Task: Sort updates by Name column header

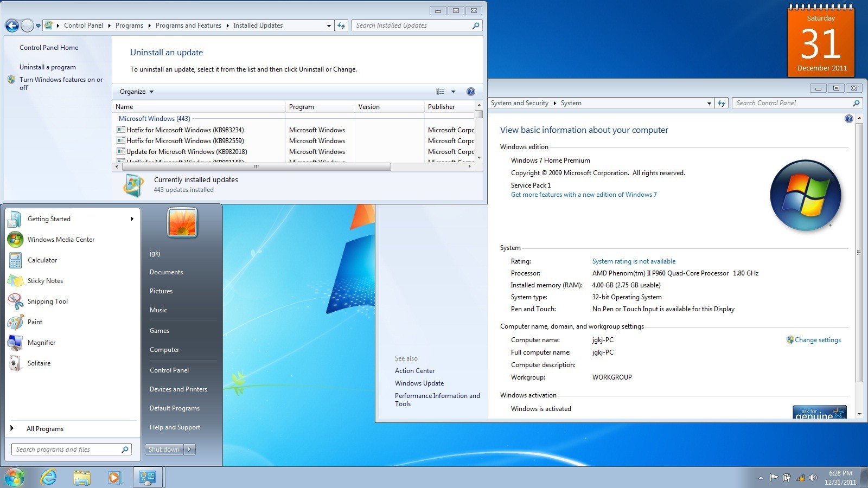Action: (x=199, y=107)
